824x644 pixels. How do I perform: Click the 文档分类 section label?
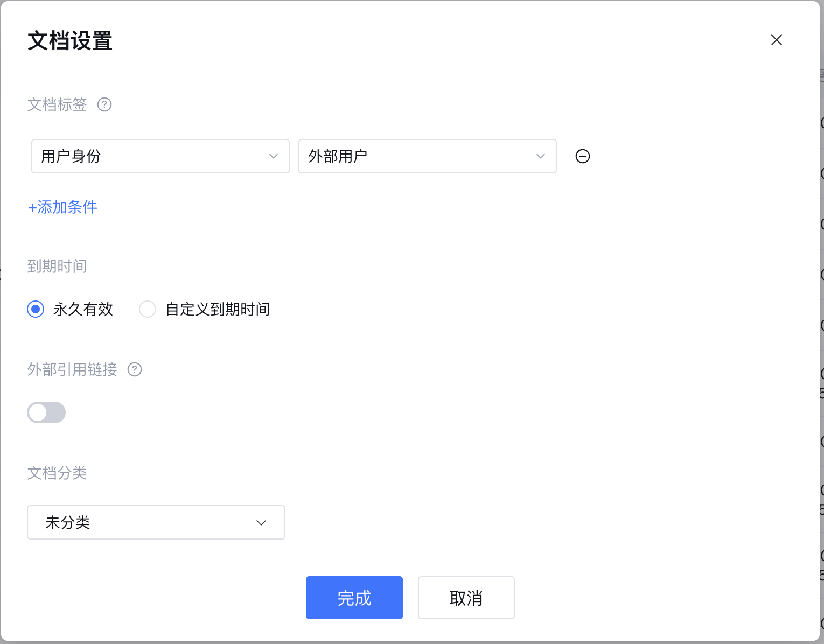click(57, 473)
